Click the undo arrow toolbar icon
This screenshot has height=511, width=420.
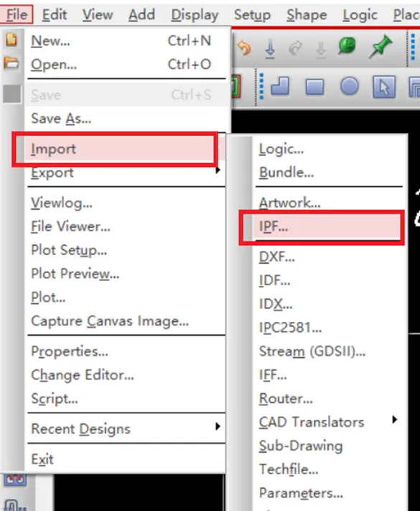pyautogui.click(x=244, y=48)
